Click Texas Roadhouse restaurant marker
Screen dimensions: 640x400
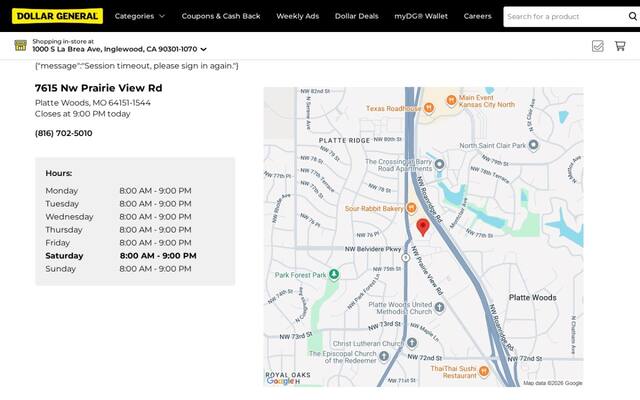(x=429, y=108)
